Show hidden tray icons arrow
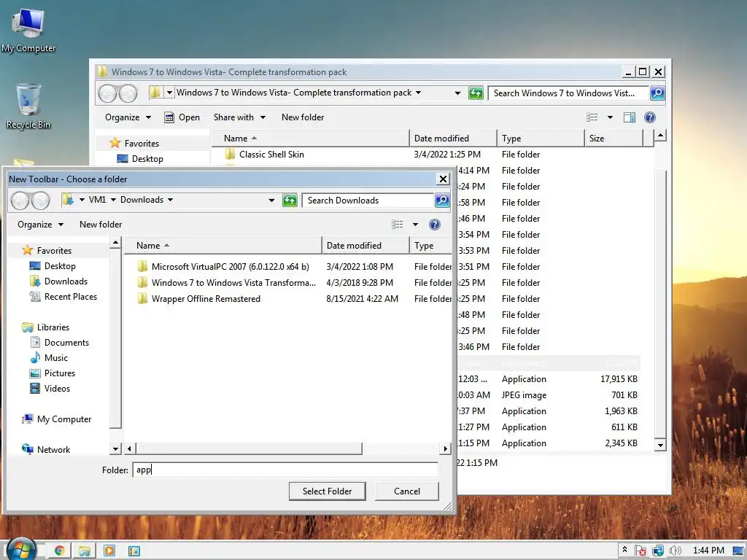The height and width of the screenshot is (560, 747). pyautogui.click(x=624, y=550)
